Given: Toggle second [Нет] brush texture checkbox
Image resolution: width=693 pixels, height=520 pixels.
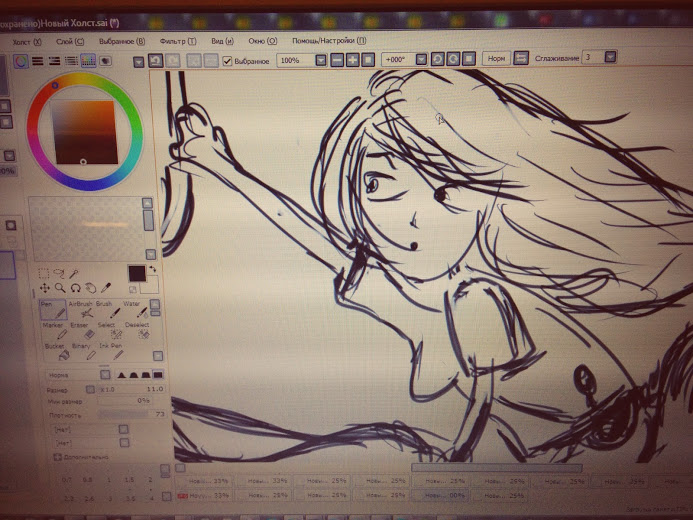Looking at the screenshot, I should point(123,442).
